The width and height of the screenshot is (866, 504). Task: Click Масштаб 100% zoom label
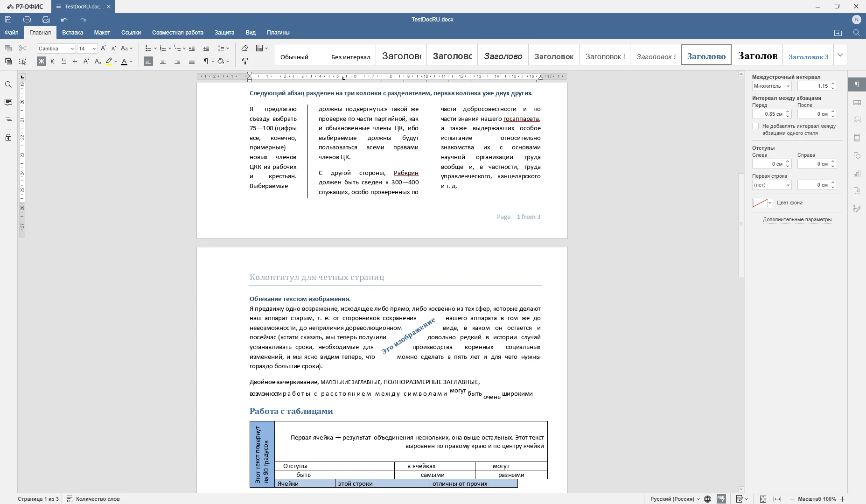pyautogui.click(x=817, y=499)
